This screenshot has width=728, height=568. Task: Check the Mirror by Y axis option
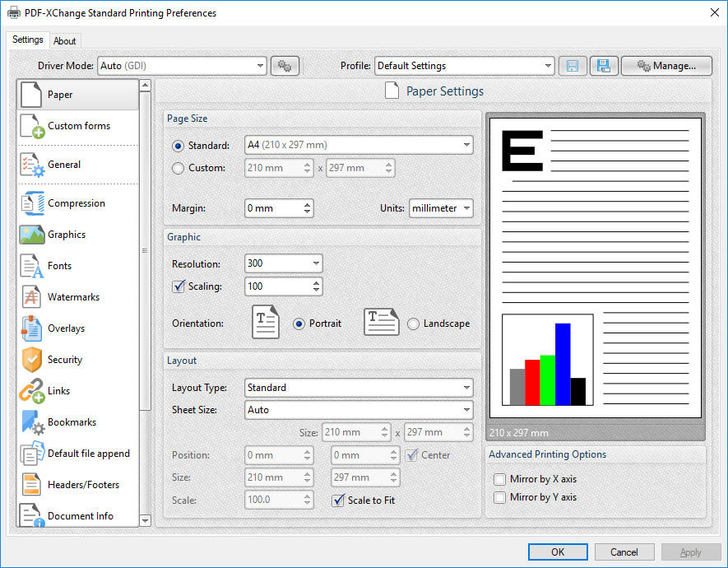[x=500, y=496]
